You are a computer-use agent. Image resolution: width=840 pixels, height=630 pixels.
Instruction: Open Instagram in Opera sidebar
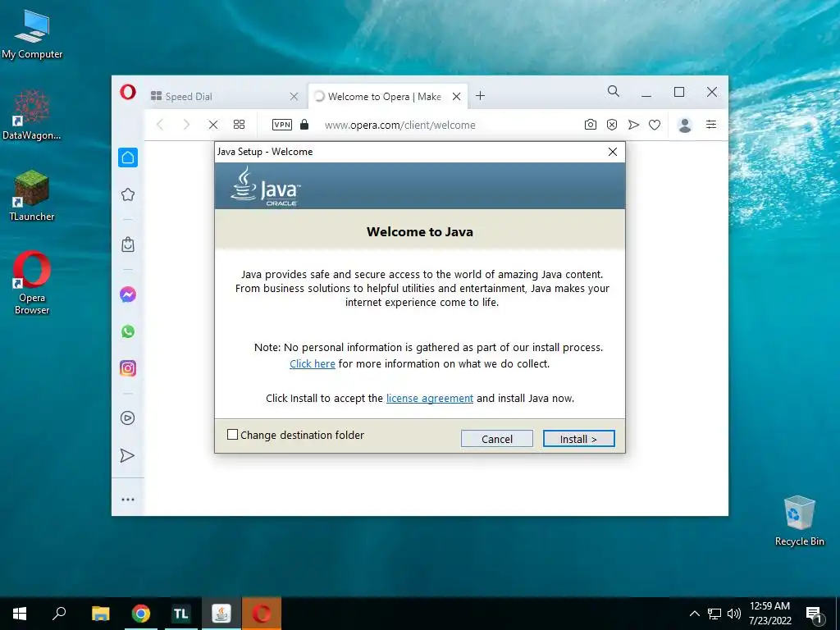pyautogui.click(x=128, y=368)
